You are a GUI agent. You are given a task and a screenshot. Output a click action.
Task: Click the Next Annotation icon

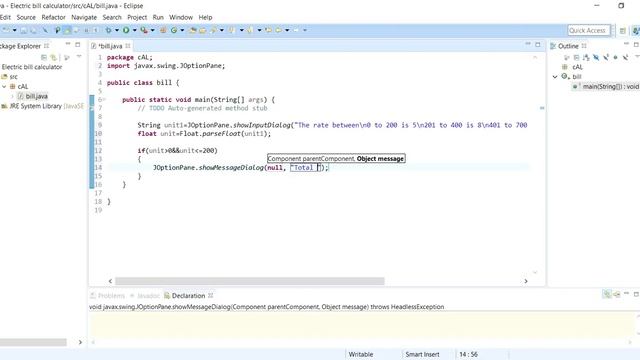coord(231,30)
